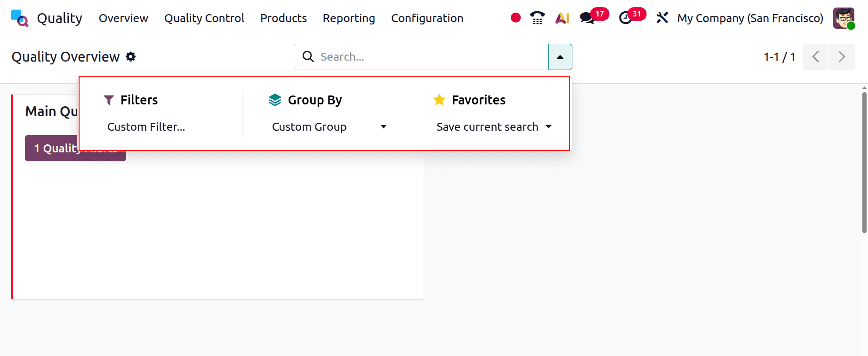Image resolution: width=868 pixels, height=356 pixels.
Task: Click the 1-1 / 1 pager counter
Action: point(780,57)
